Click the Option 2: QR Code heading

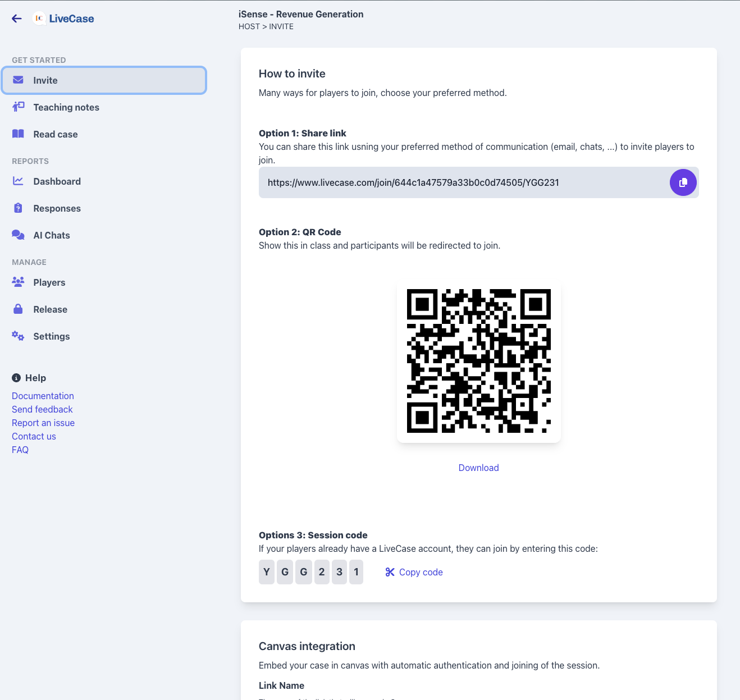(300, 232)
